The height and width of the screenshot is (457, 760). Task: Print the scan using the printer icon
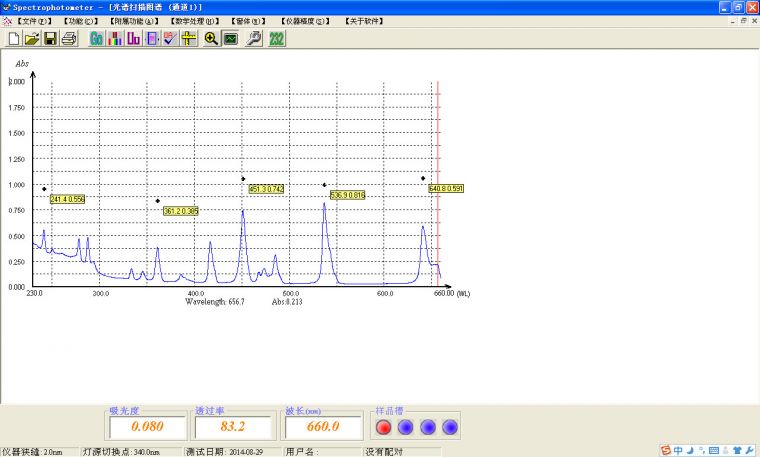(69, 39)
